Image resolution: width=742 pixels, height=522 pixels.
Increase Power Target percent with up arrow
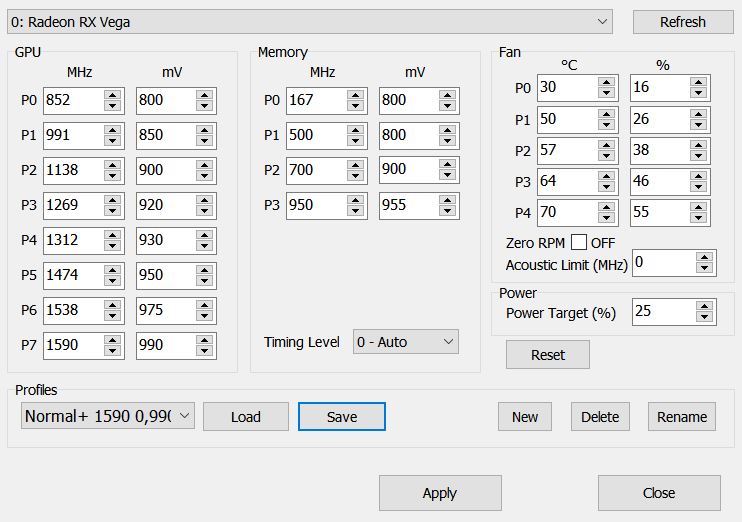click(x=705, y=306)
